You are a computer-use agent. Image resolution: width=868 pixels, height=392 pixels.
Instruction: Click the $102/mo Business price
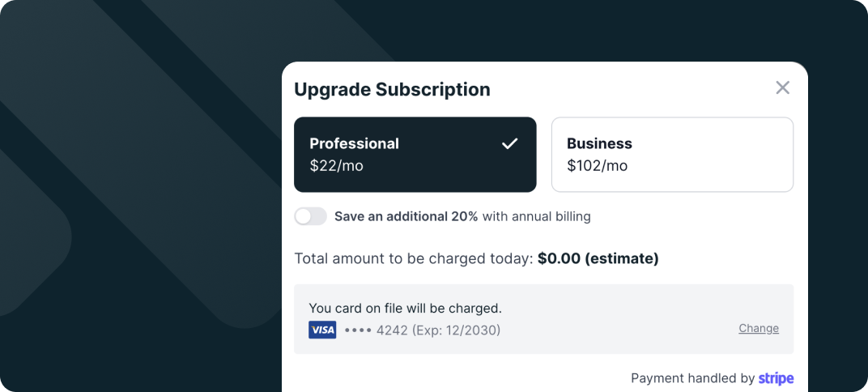click(x=597, y=166)
